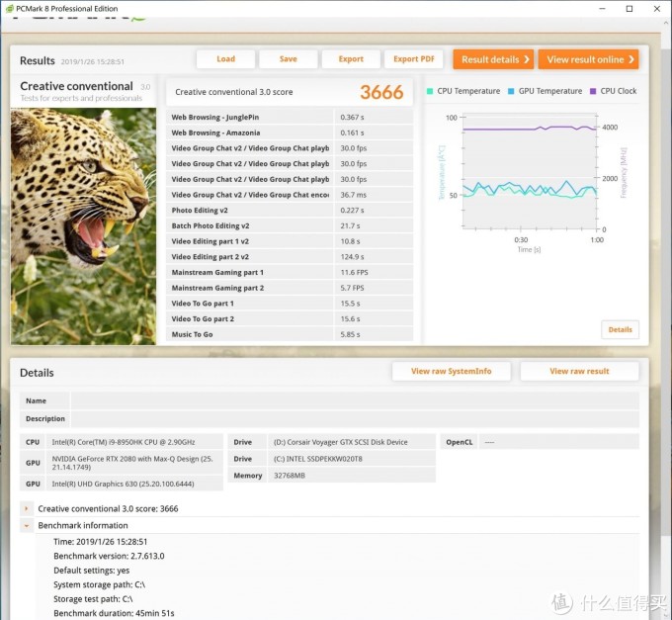Open View raw SystemInfo
This screenshot has width=672, height=620.
451,372
